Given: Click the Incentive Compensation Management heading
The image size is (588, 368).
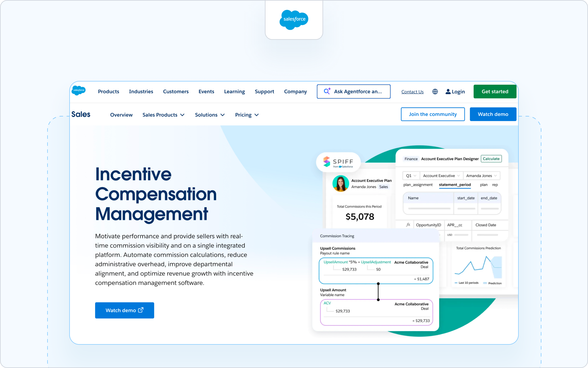Looking at the screenshot, I should (156, 194).
